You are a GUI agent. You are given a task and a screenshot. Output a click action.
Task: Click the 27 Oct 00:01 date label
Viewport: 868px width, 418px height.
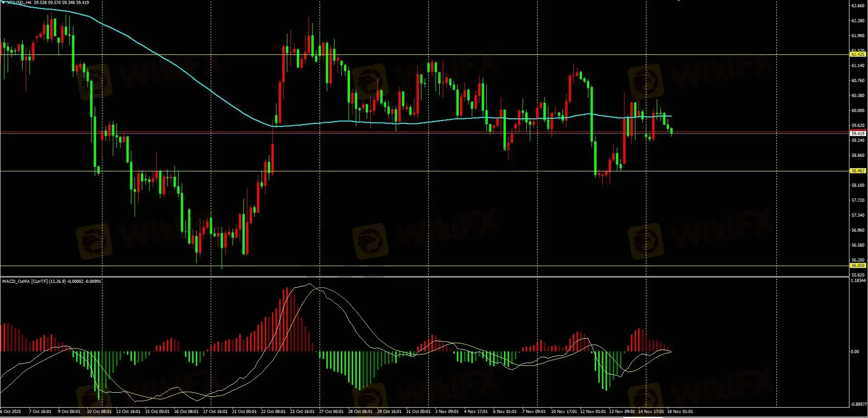pyautogui.click(x=331, y=412)
